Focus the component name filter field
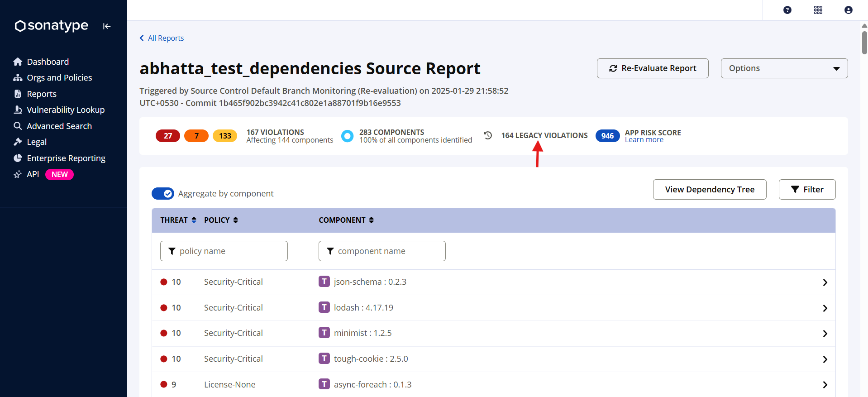The width and height of the screenshot is (868, 397). [382, 251]
